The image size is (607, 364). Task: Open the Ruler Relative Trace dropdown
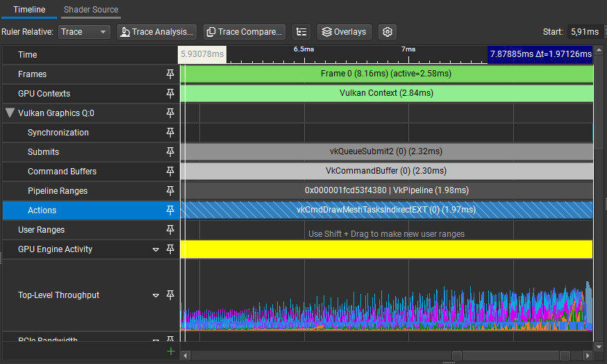pyautogui.click(x=84, y=32)
